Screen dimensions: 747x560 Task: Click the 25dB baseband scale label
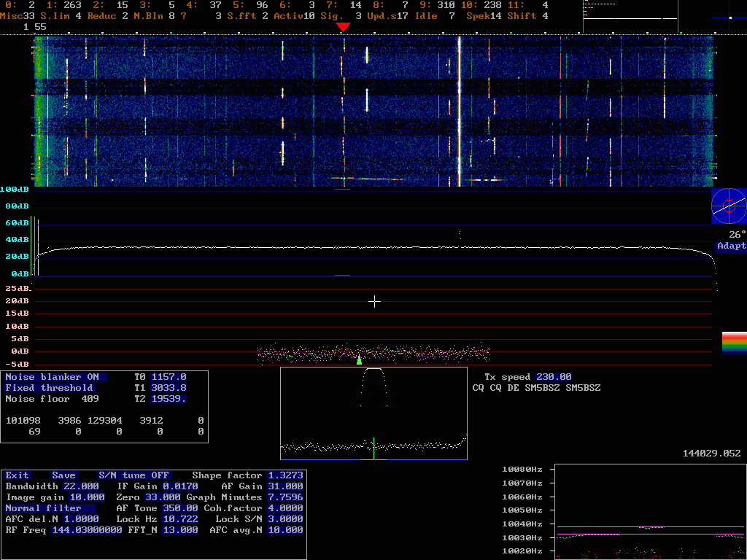18,289
